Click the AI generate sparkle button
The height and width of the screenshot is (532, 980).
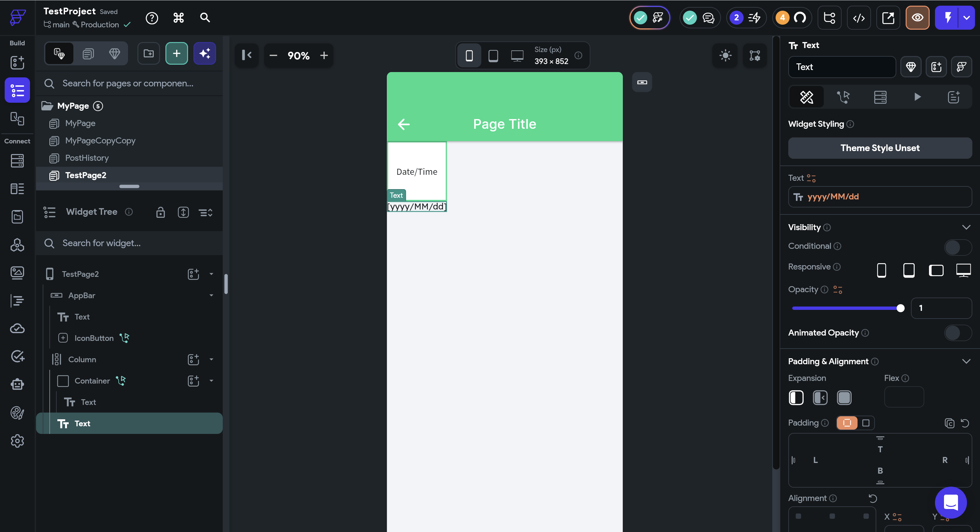coord(205,54)
